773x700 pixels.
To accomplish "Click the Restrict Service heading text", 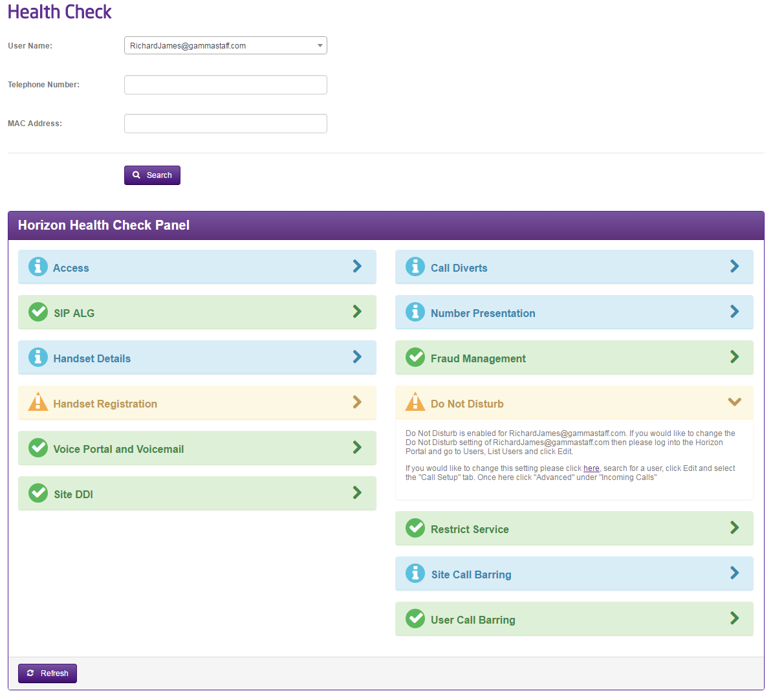I will tap(470, 529).
